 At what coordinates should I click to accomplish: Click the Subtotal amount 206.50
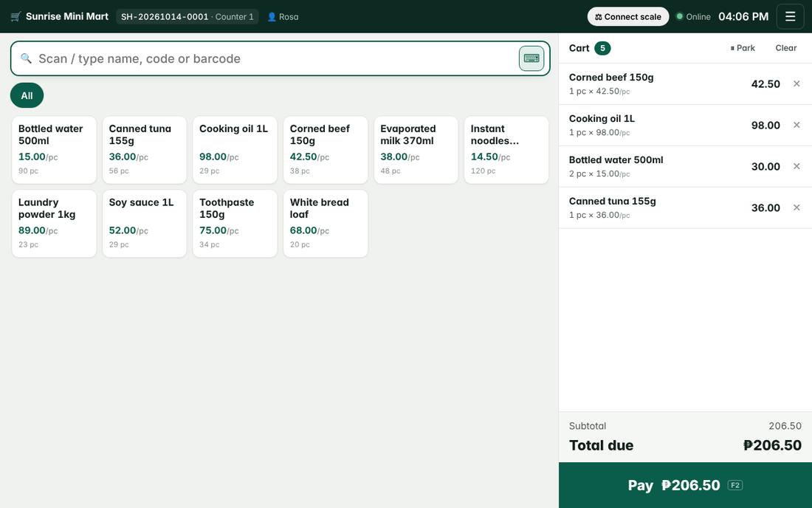point(785,425)
